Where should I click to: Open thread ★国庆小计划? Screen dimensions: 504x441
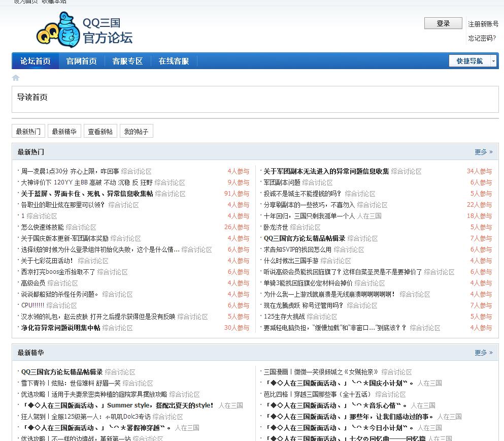(x=339, y=383)
